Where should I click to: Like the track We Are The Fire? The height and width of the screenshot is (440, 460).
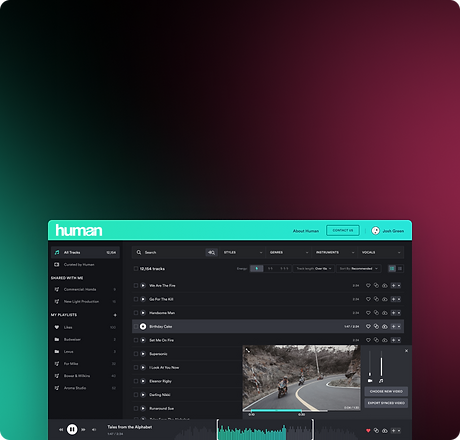pyautogui.click(x=368, y=285)
